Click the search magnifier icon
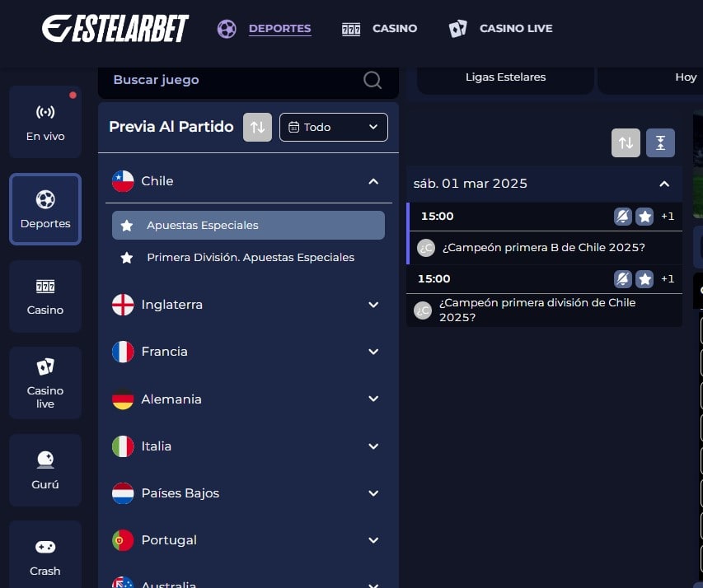 [x=373, y=80]
